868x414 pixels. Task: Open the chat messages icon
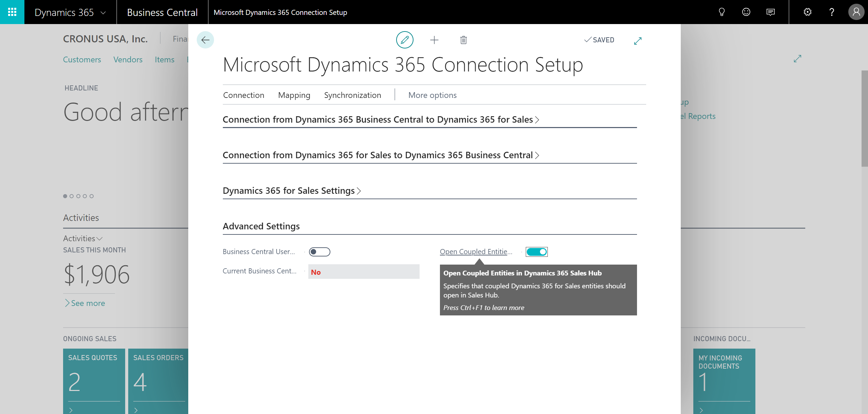(770, 12)
